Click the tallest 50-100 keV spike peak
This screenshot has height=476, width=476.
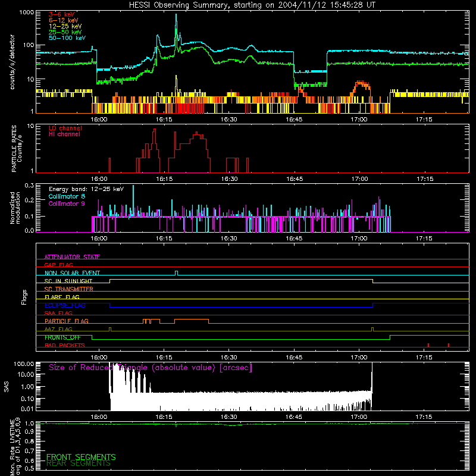pyautogui.click(x=176, y=14)
